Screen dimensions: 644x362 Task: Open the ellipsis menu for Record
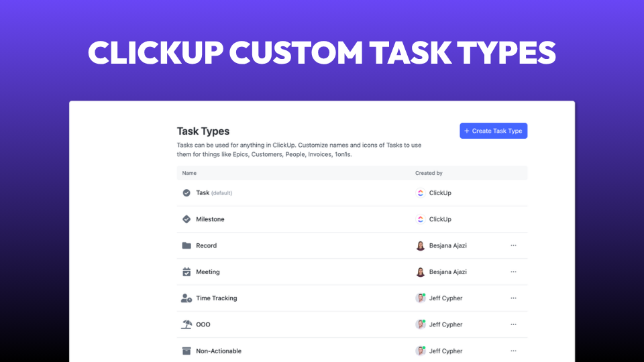coord(513,245)
